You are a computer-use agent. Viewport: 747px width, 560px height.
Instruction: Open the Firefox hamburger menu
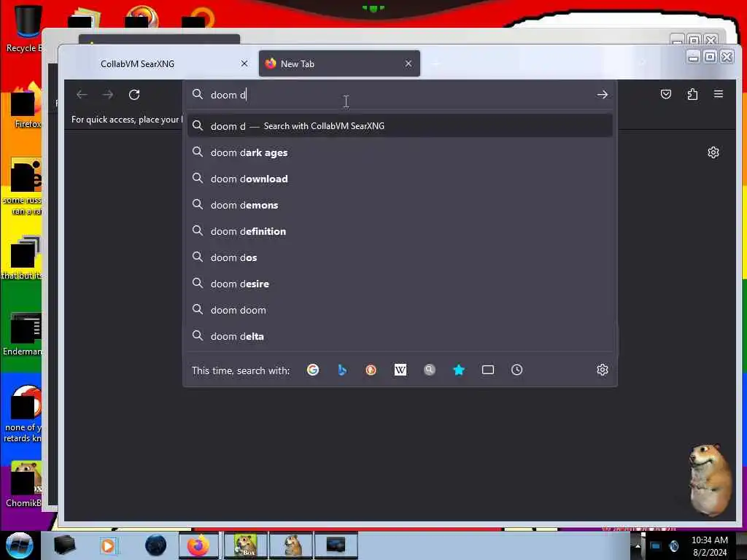pos(719,94)
